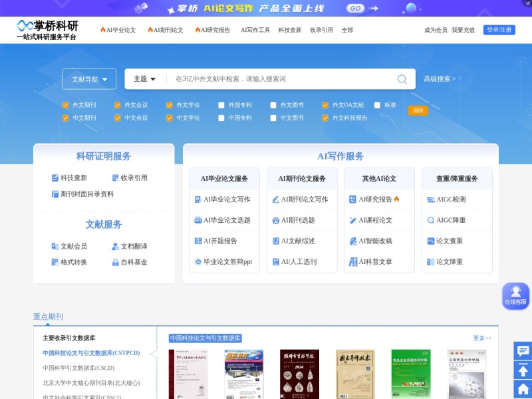Click the 掌桥科研 site logo
The width and height of the screenshot is (532, 399).
coord(47,30)
